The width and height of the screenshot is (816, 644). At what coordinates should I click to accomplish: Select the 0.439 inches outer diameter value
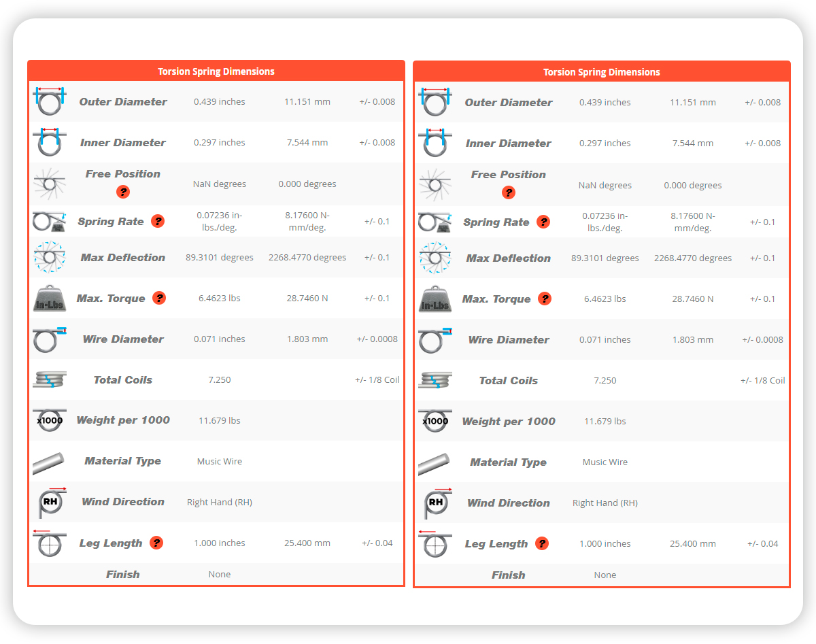(219, 101)
